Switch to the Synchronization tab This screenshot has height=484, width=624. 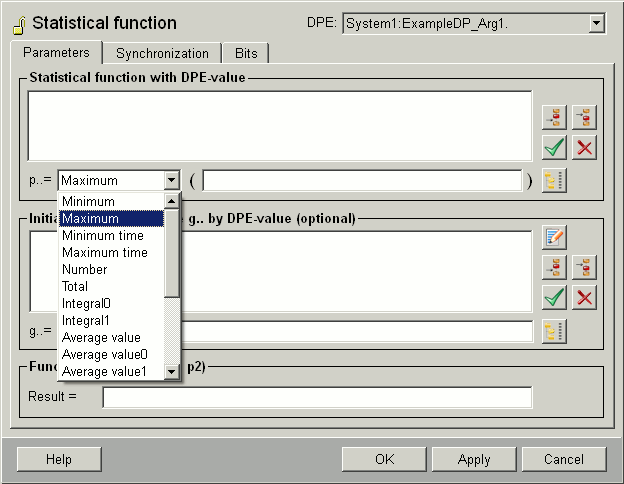[162, 53]
